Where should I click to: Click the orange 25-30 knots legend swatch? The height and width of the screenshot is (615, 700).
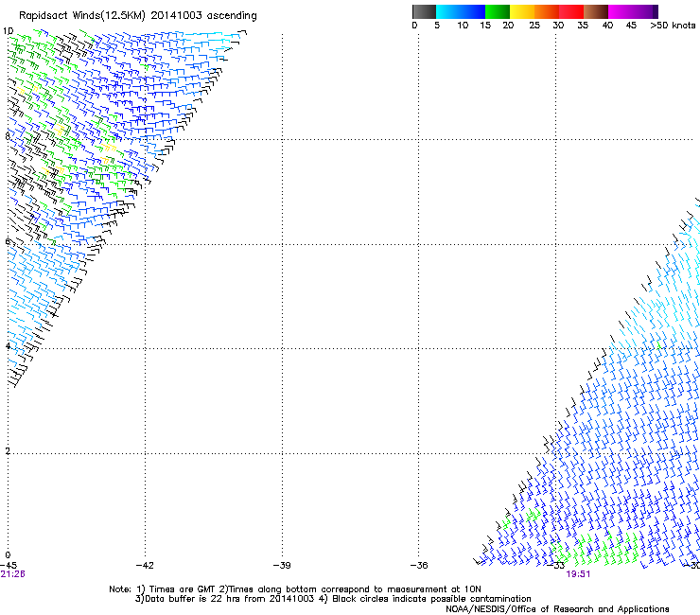click(547, 11)
